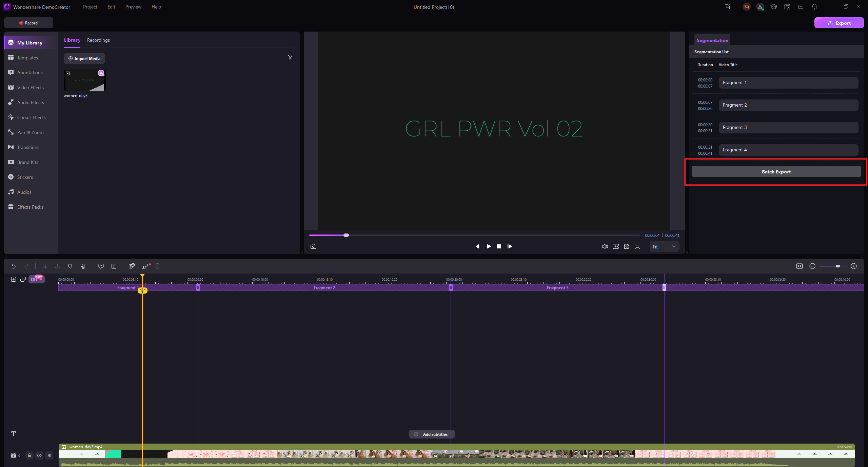Click the Import Media button

(84, 58)
